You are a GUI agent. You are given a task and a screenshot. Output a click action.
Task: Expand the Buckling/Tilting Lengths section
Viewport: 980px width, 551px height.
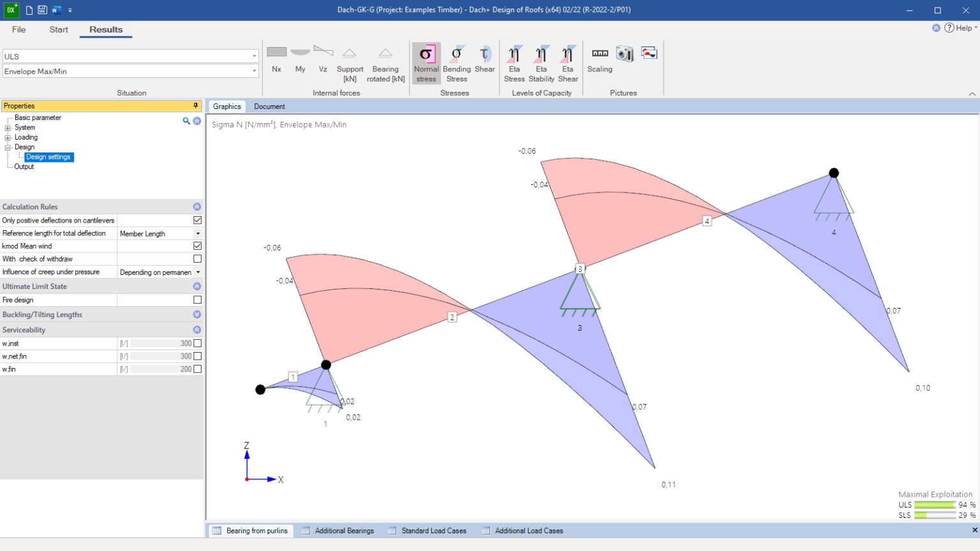(197, 314)
